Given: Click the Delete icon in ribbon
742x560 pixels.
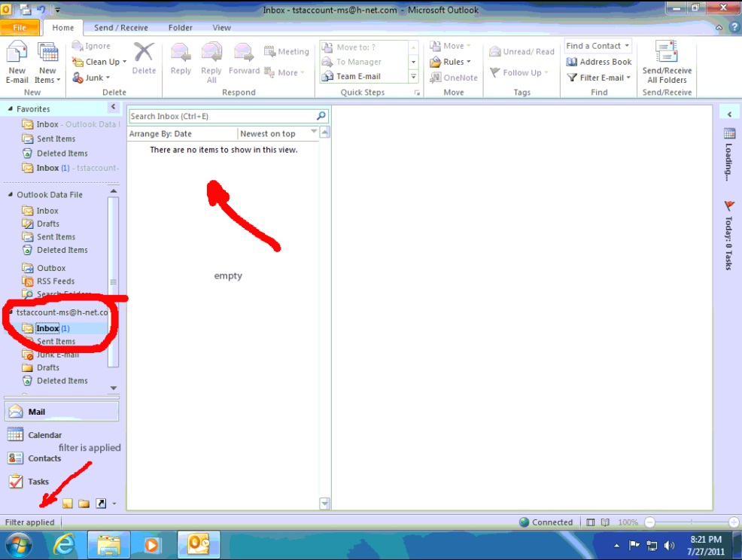Looking at the screenshot, I should pos(143,54).
